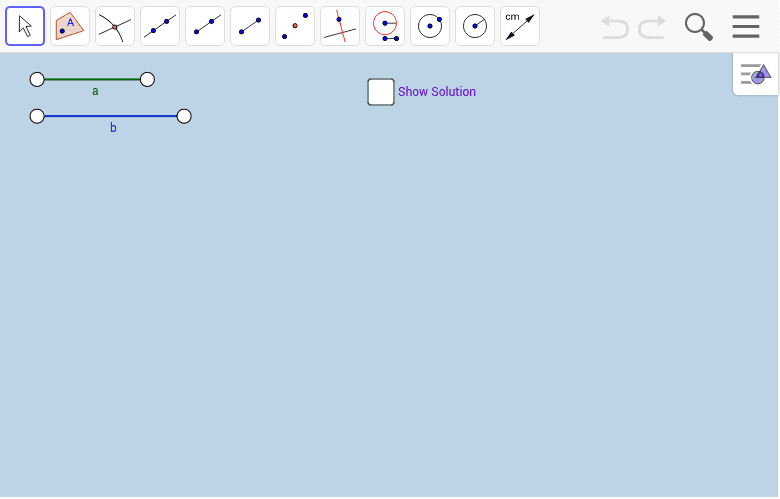Click the green label a
The width and height of the screenshot is (780, 499).
96,92
